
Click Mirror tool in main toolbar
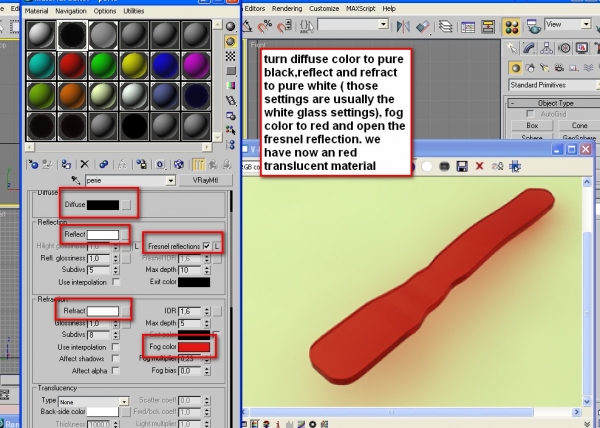pos(403,27)
